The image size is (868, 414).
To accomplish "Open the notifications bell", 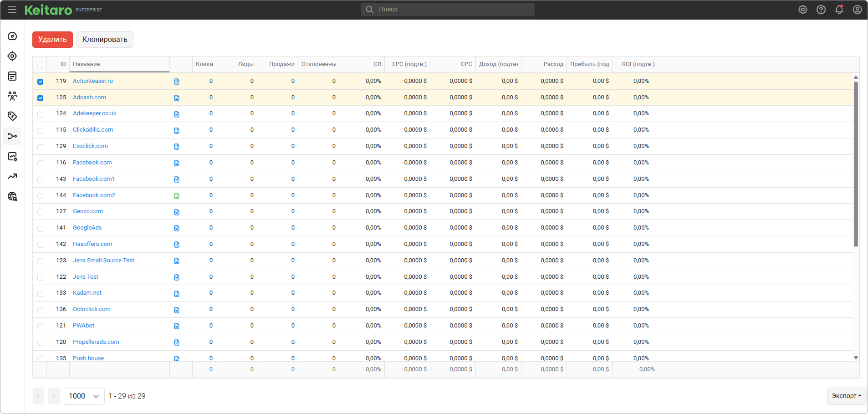I will (x=839, y=10).
